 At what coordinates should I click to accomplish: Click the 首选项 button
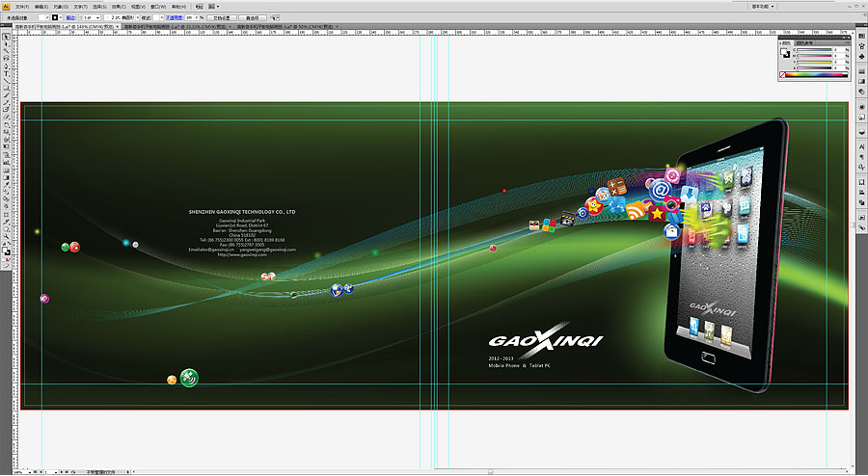252,17
